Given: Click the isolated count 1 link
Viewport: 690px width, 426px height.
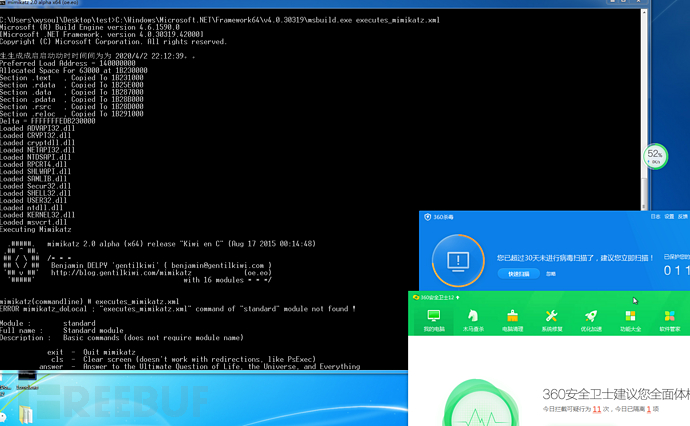Looking at the screenshot, I should pyautogui.click(x=648, y=409).
